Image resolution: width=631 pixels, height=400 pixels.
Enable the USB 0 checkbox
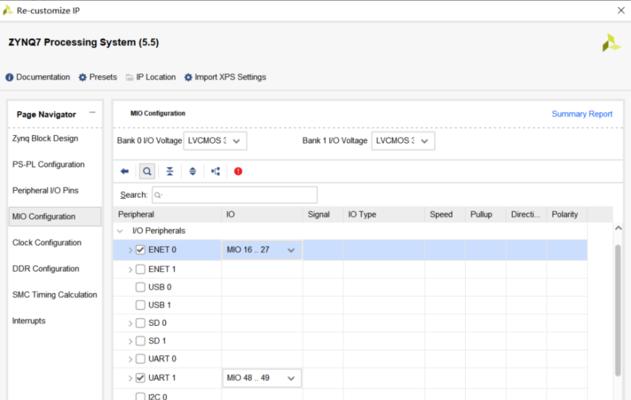(x=140, y=287)
